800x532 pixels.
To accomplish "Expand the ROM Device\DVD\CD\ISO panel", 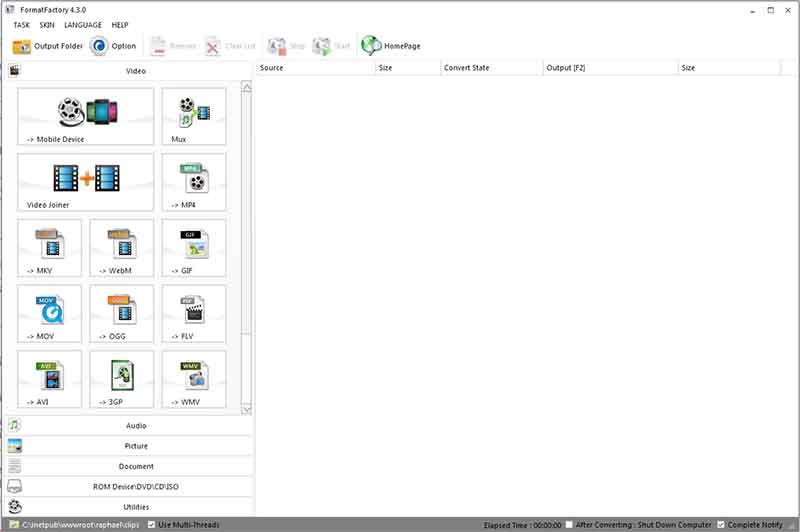I will [x=130, y=487].
